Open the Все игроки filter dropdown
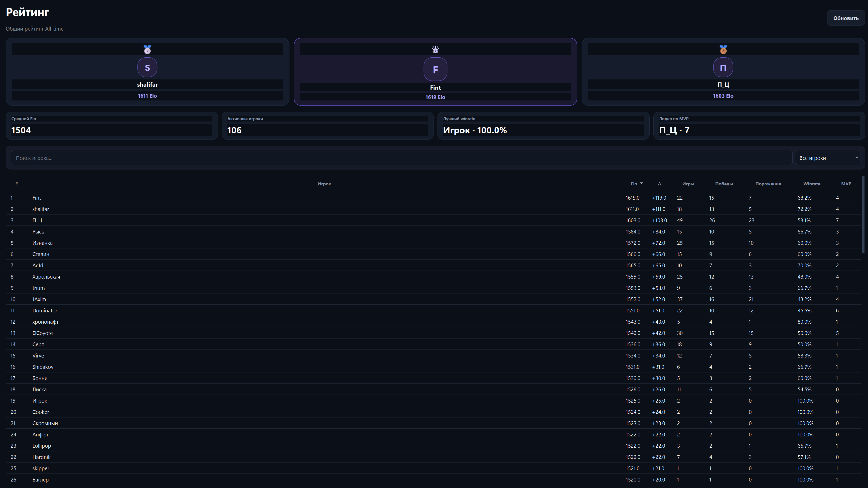The width and height of the screenshot is (868, 488). (828, 158)
